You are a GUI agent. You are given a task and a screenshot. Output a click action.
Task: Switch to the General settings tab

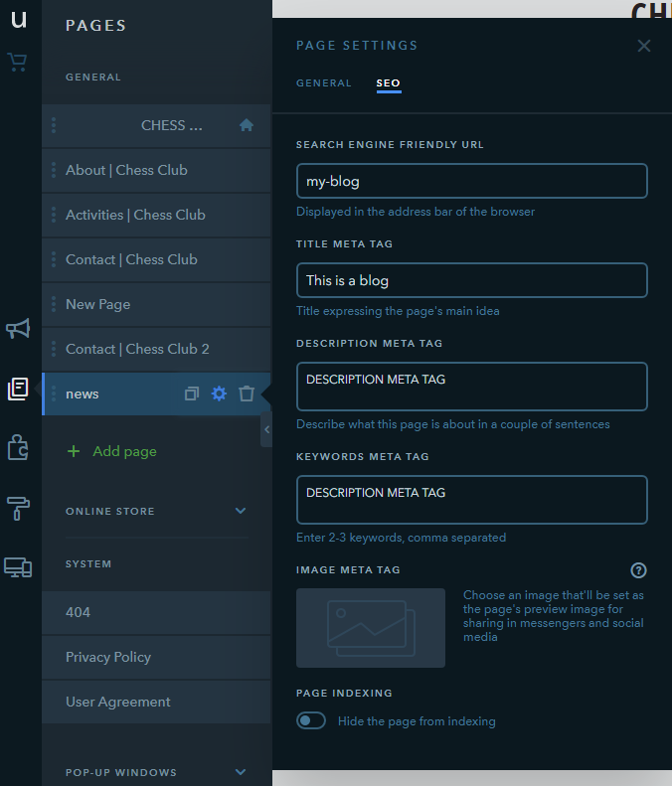[324, 83]
